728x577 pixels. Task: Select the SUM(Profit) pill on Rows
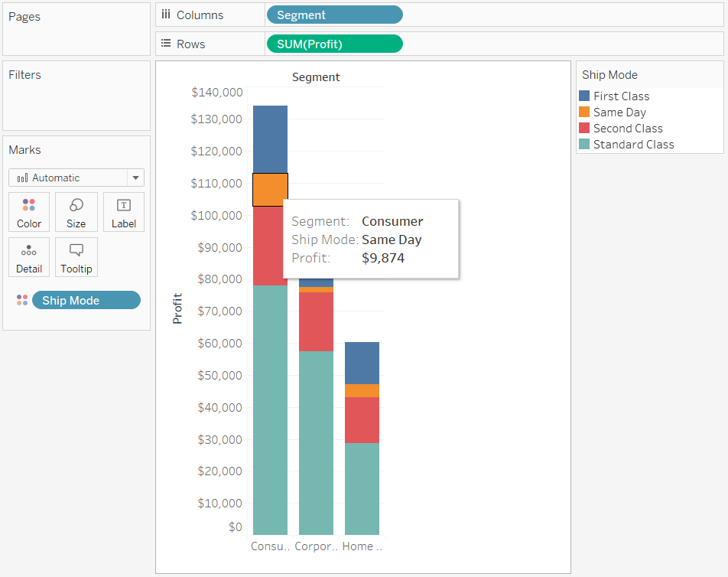click(x=333, y=44)
